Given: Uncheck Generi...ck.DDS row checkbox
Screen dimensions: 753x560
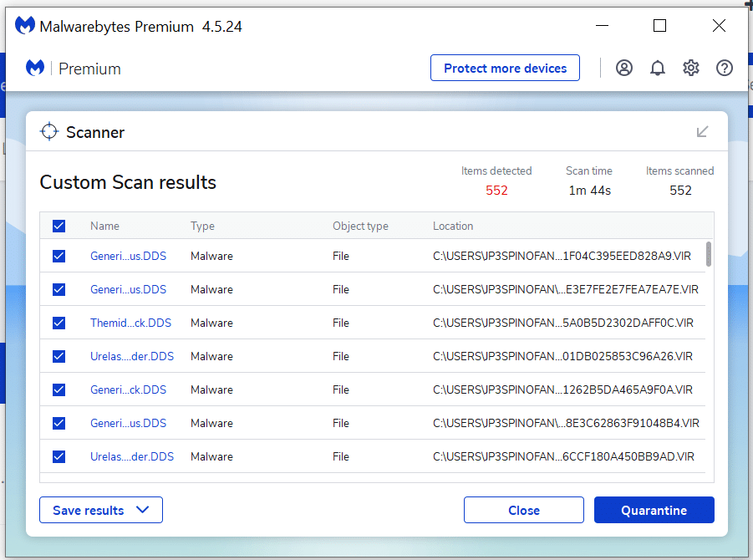Looking at the screenshot, I should (59, 389).
